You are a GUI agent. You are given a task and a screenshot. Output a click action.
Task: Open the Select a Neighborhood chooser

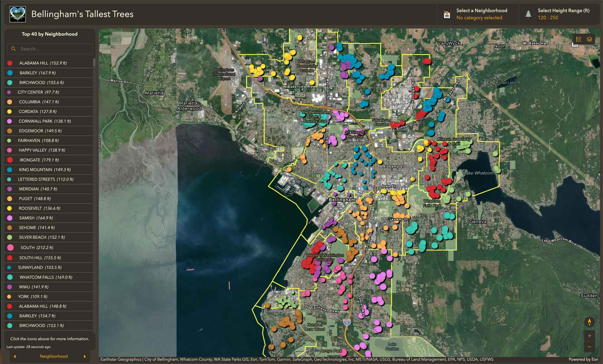pos(479,14)
